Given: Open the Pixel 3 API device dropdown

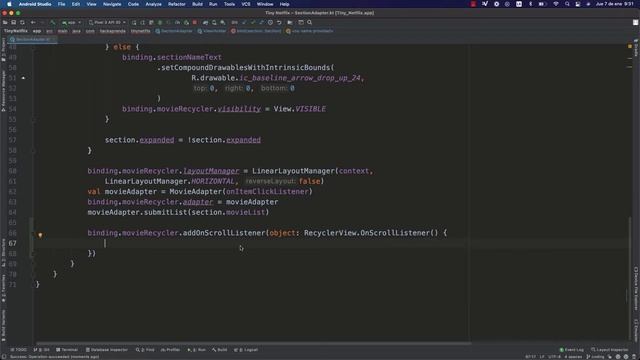Looking at the screenshot, I should tap(107, 22).
